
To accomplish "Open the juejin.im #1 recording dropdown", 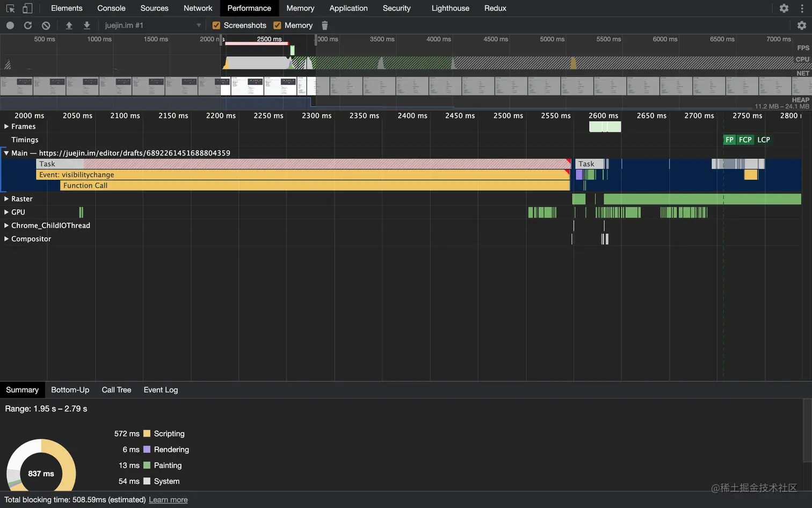I will (153, 25).
